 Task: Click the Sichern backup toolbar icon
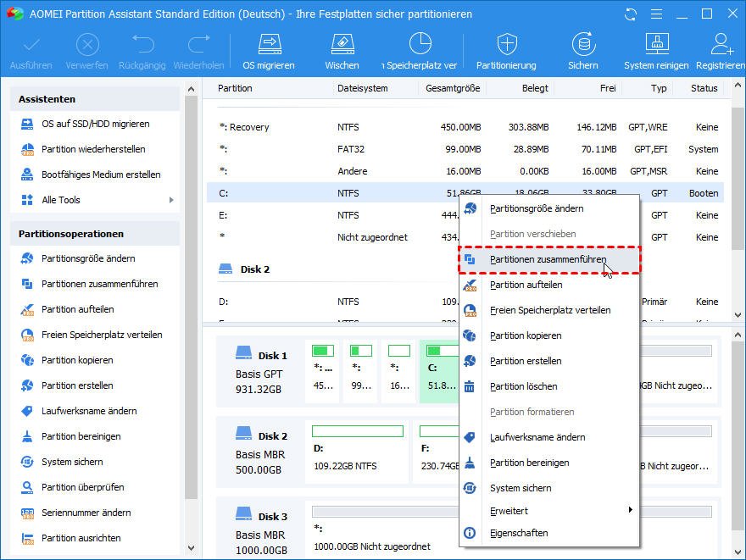click(583, 45)
